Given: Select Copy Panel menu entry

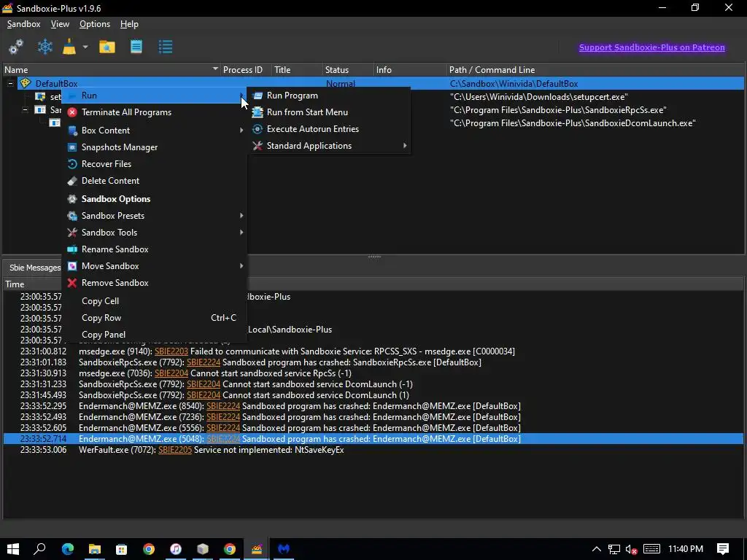Looking at the screenshot, I should coord(155,334).
